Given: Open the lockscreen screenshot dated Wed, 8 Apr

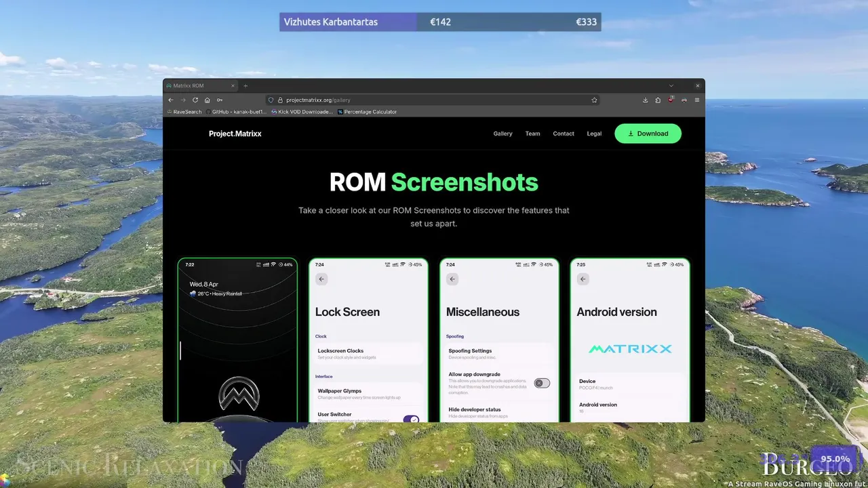Looking at the screenshot, I should tap(237, 340).
